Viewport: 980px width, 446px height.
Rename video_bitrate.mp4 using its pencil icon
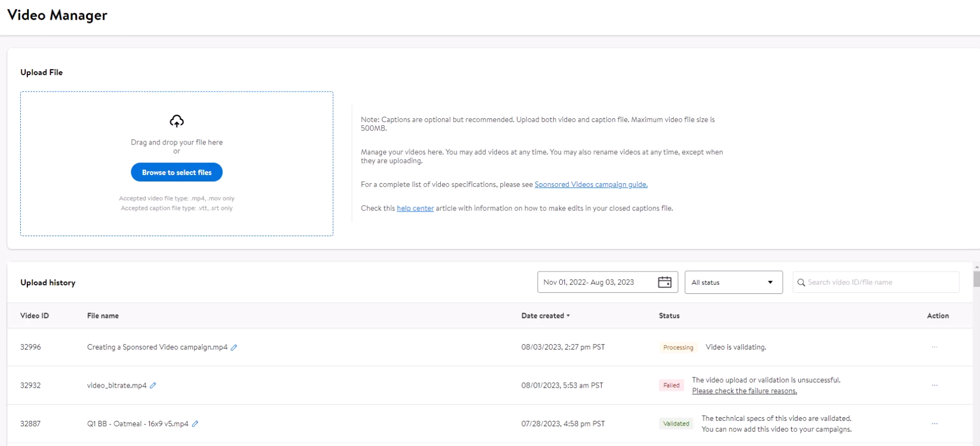tap(153, 385)
